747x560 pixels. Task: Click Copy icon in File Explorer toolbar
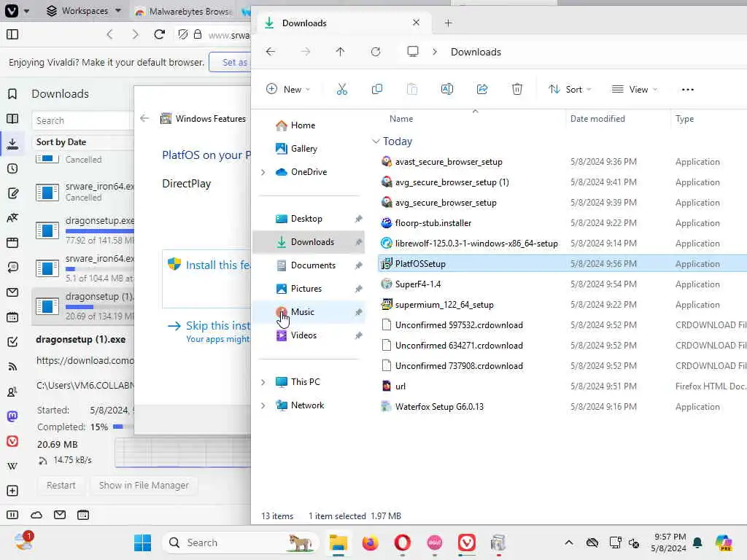coord(377,89)
